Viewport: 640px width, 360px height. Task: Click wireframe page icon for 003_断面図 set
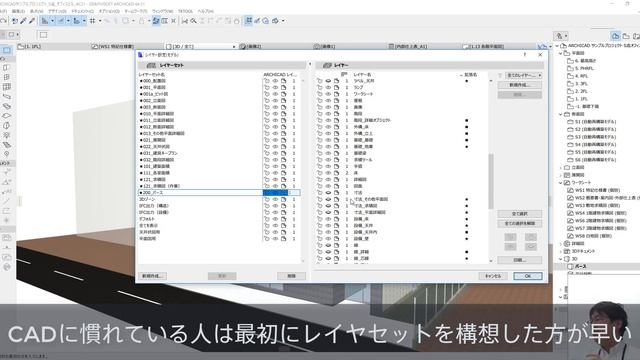click(284, 107)
